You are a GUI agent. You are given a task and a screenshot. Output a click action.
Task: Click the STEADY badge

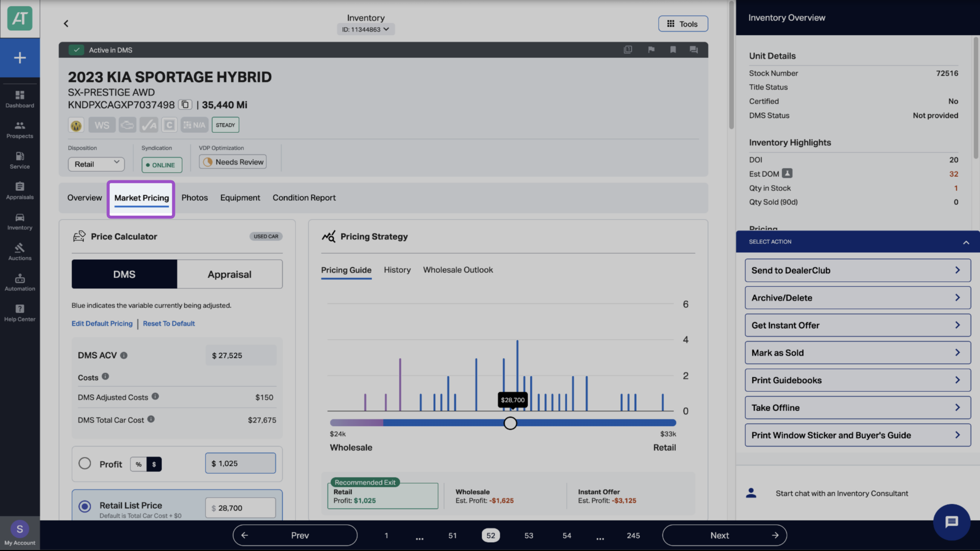tap(225, 125)
